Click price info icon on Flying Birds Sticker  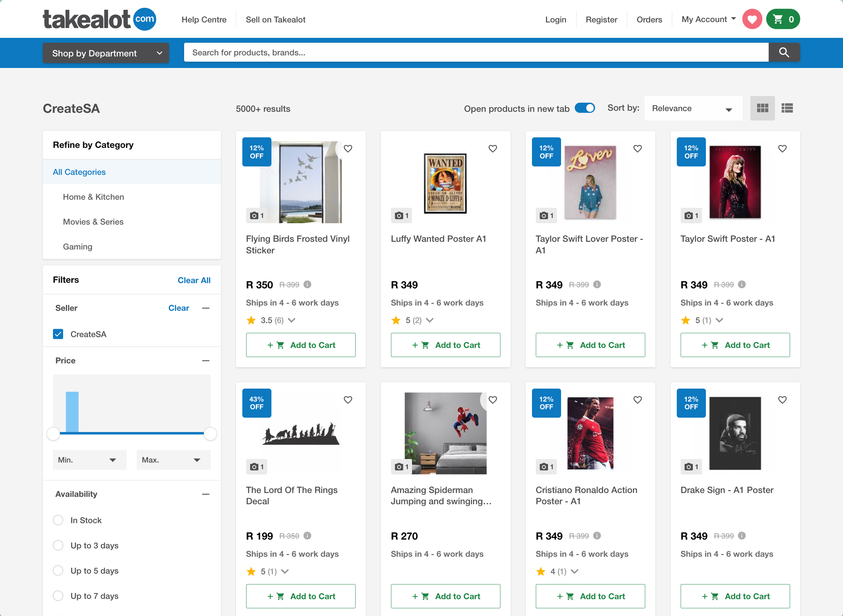click(307, 285)
